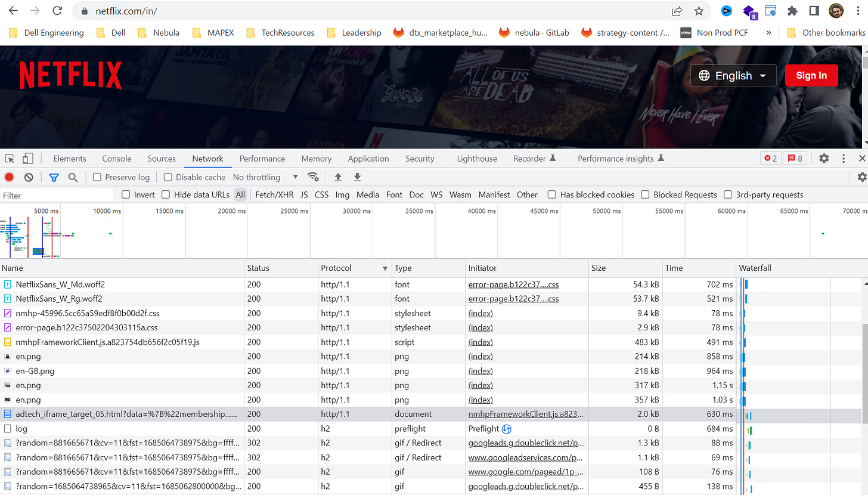This screenshot has width=868, height=495.
Task: Open the Application tab
Action: (368, 159)
